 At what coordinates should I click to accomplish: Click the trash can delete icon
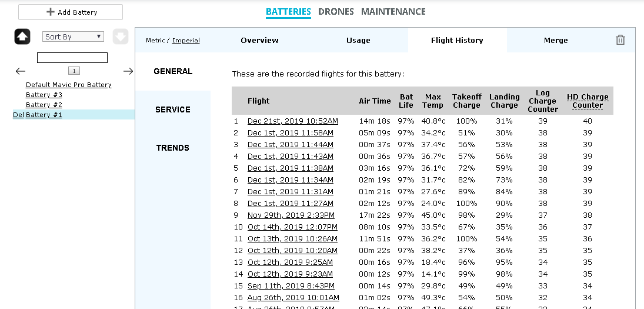point(620,40)
